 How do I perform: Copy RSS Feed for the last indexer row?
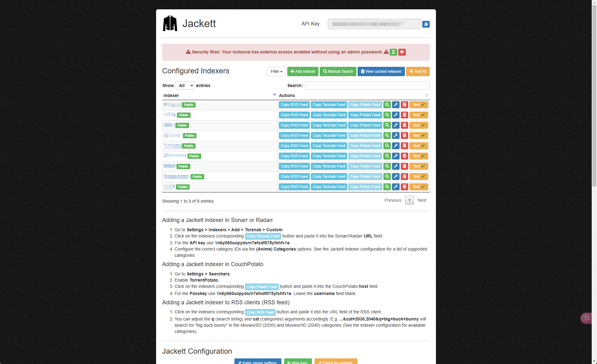(294, 187)
